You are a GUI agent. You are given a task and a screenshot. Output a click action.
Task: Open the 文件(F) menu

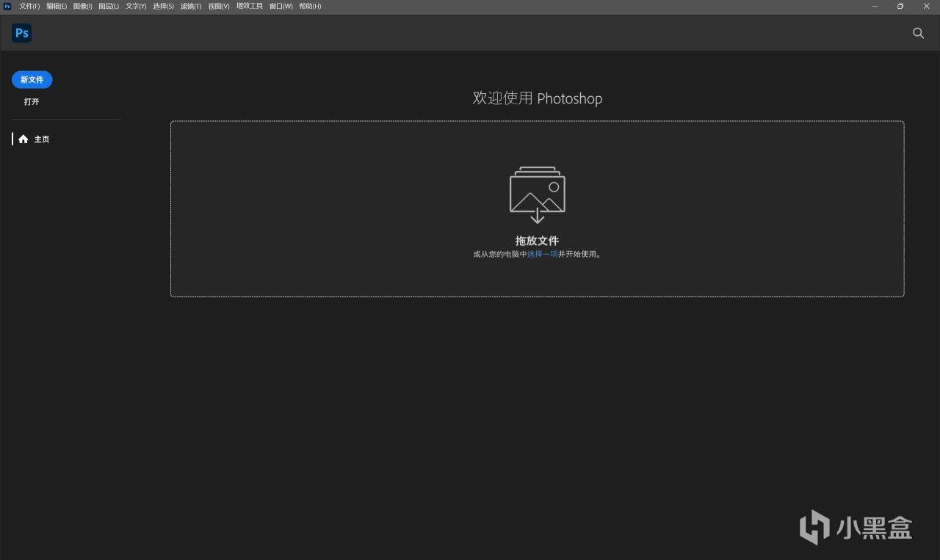click(x=29, y=6)
